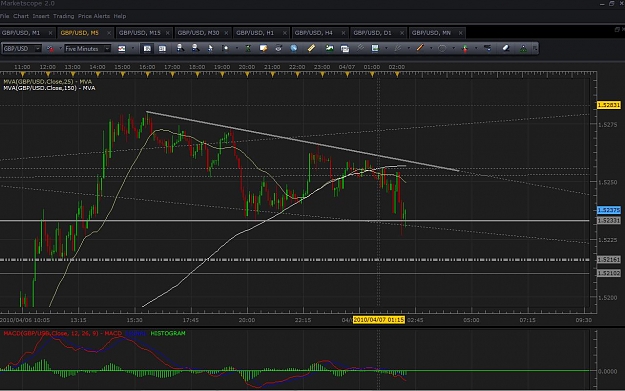Click the blue globe icon
The image size is (625, 391).
(x=294, y=48)
